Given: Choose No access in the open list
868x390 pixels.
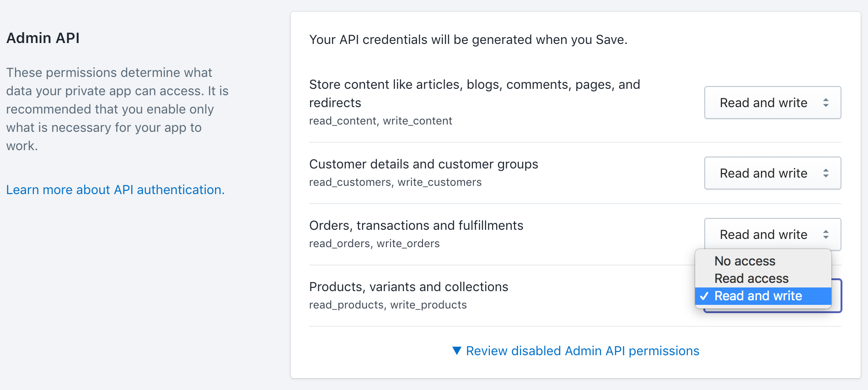Looking at the screenshot, I should (x=745, y=261).
